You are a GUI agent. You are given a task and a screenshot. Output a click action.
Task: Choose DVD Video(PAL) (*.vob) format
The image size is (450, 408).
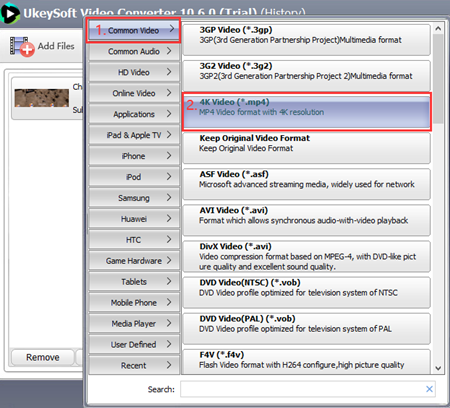click(306, 328)
